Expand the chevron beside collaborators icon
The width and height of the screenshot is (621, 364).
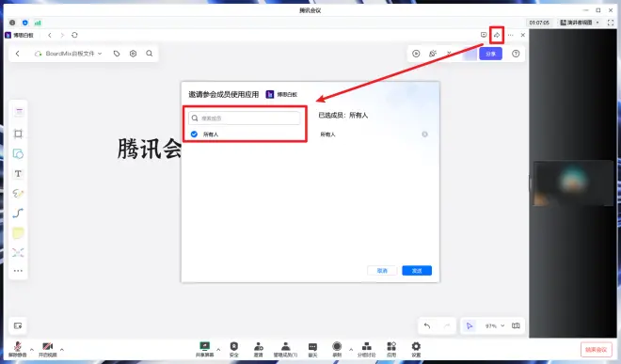click(449, 53)
